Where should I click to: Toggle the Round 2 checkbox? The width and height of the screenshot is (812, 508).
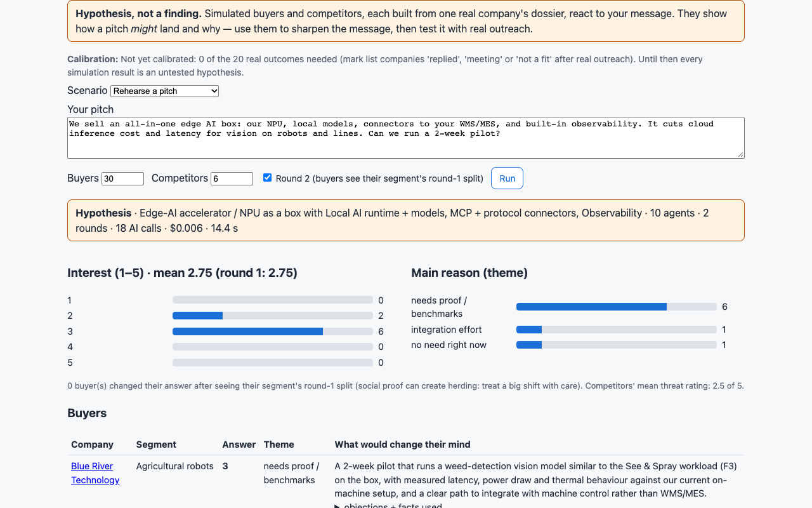(267, 178)
